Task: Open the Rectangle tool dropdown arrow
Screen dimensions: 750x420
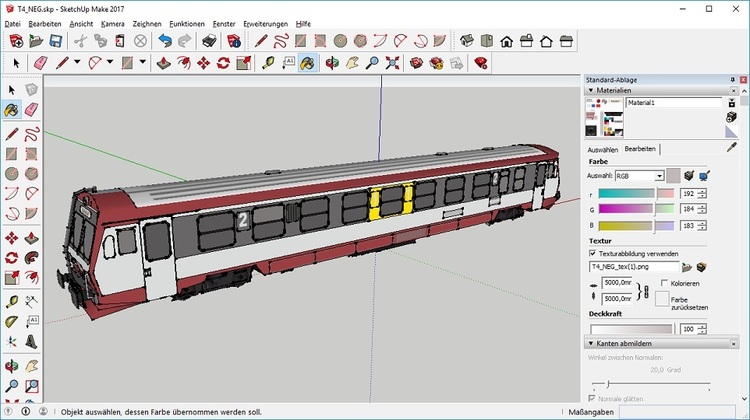Action: coord(143,63)
